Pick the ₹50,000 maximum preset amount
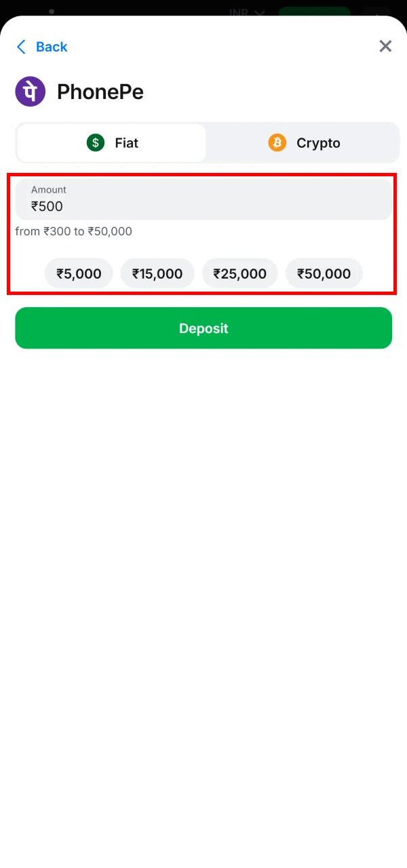This screenshot has height=868, width=407. (324, 273)
